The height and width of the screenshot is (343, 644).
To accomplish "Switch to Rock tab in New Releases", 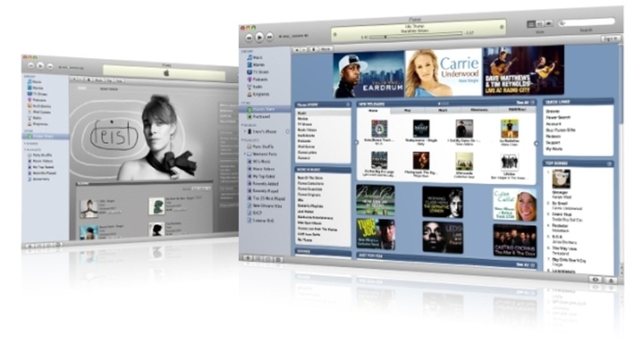I will [x=442, y=110].
